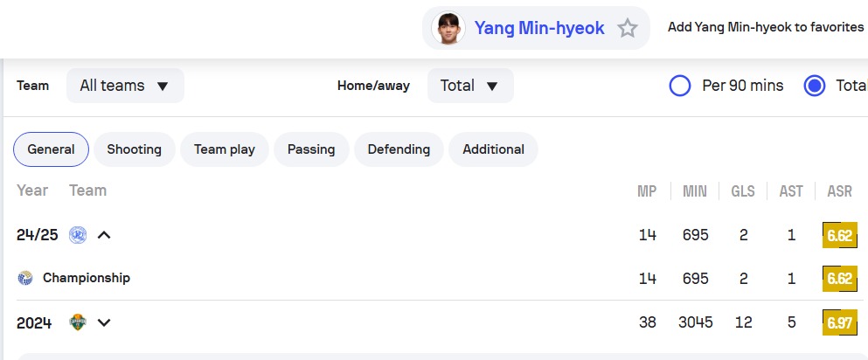Click the 2024 season club crest

point(78,322)
